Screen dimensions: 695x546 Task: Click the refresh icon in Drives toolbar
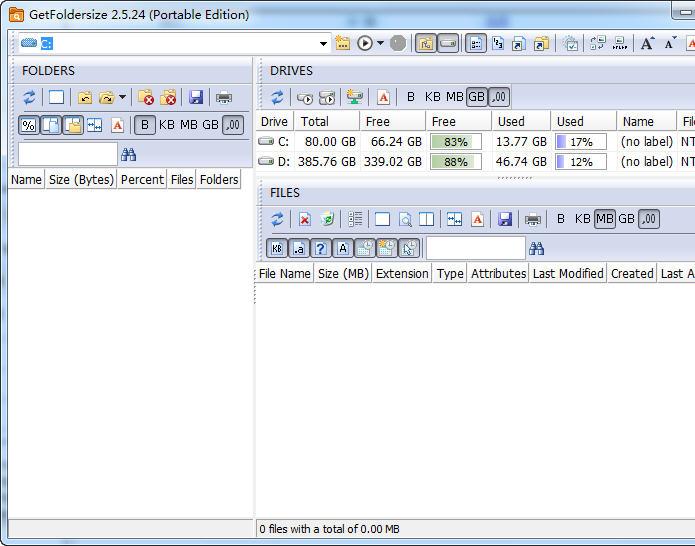(277, 97)
